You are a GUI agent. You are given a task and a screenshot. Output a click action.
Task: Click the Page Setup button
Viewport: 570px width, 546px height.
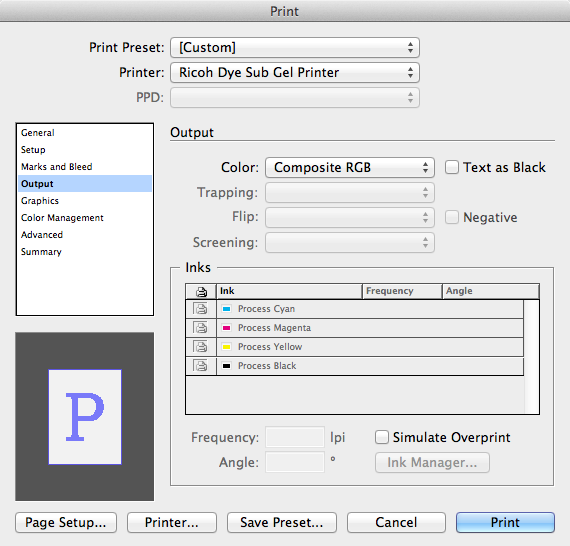click(66, 522)
